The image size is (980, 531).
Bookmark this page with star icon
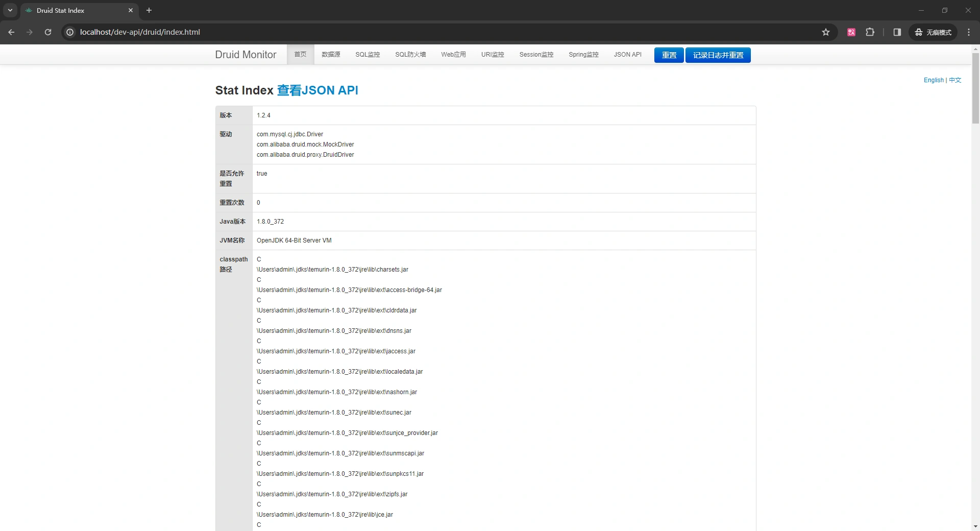point(826,32)
